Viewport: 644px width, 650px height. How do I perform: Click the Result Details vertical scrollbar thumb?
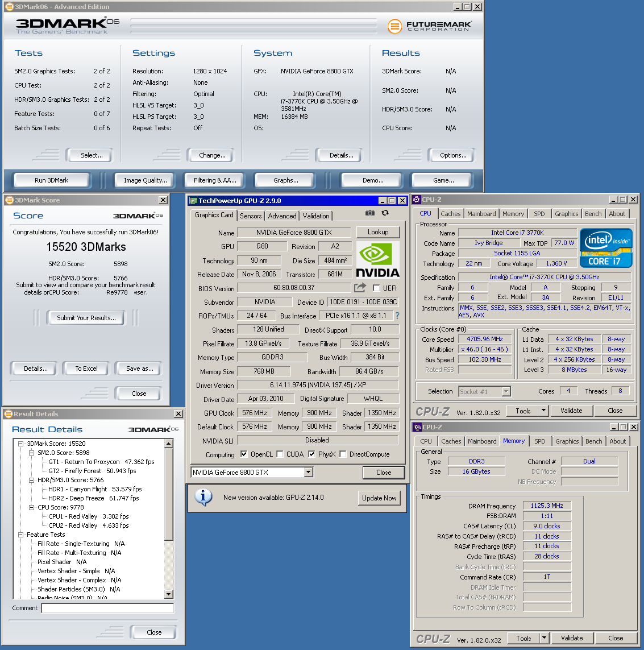(168, 494)
